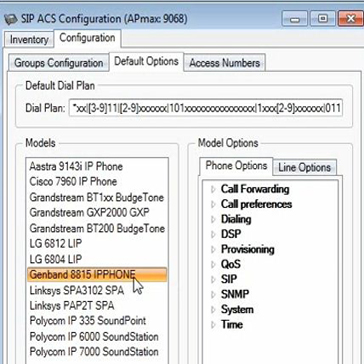Image resolution: width=364 pixels, height=364 pixels.
Task: Switch to the Inventory tab
Action: (x=29, y=39)
